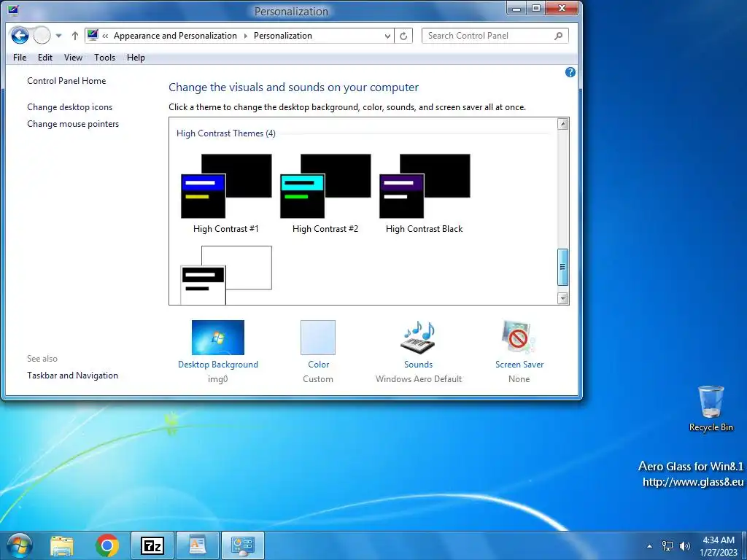Click the 'High Contrast Themes (4)' group header
The image size is (747, 560).
(x=226, y=133)
